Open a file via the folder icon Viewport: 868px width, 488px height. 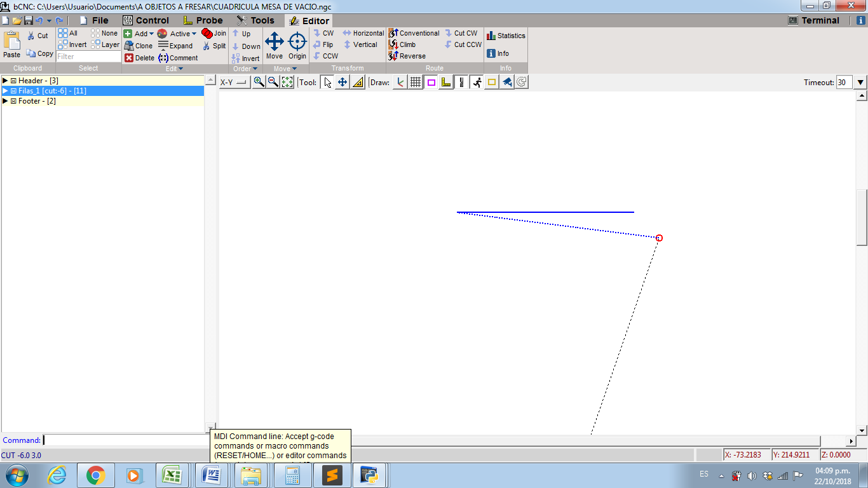tap(17, 20)
